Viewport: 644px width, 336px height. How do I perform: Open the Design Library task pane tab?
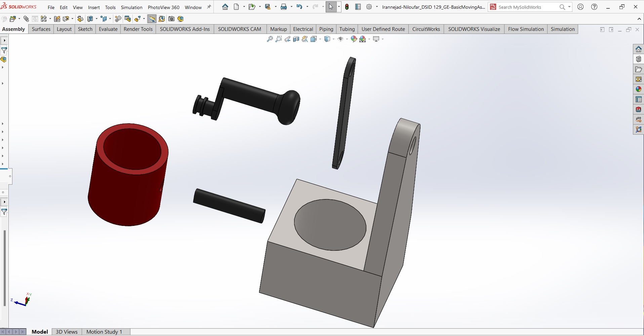(638, 59)
